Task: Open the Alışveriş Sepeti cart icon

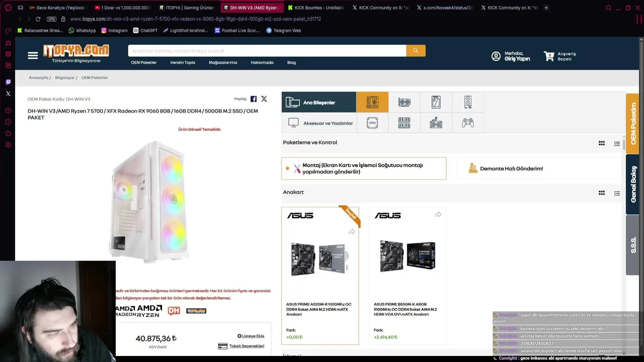Action: click(x=549, y=56)
